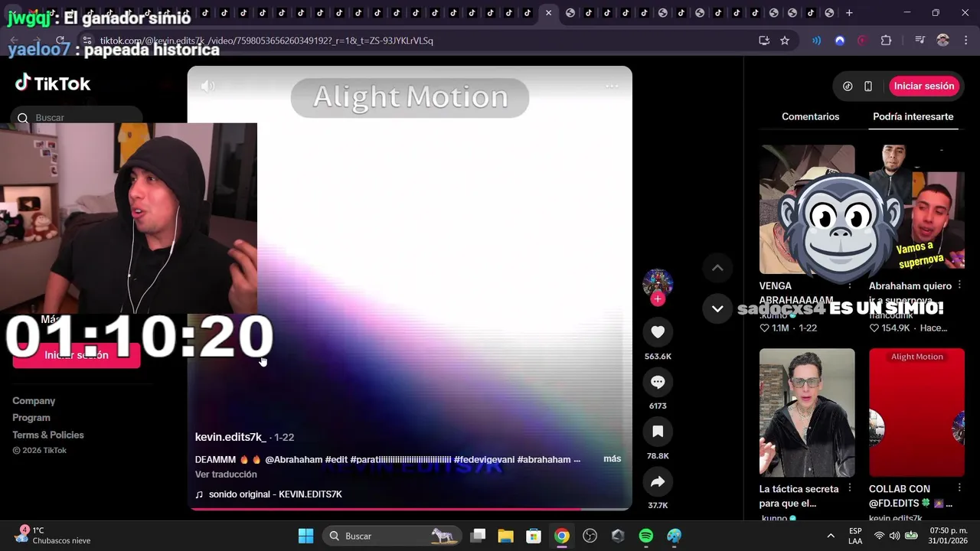Open Terms & Policies footer link

(x=48, y=435)
